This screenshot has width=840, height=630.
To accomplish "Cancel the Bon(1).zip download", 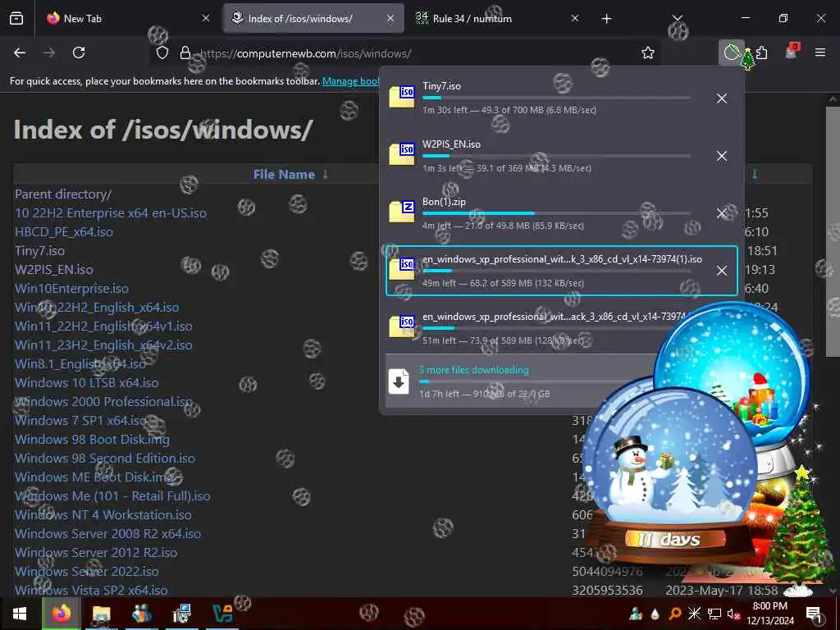I will point(722,213).
